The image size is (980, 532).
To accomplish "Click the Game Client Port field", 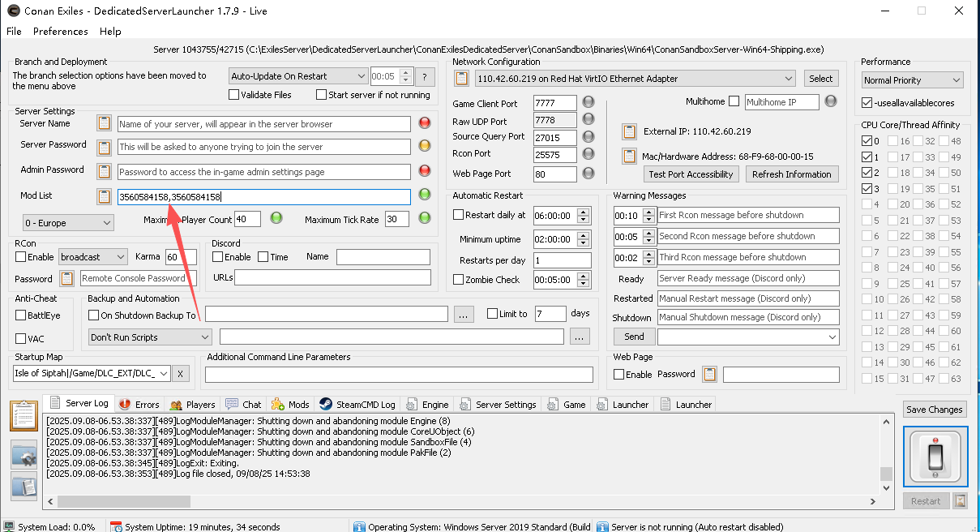I will click(554, 103).
